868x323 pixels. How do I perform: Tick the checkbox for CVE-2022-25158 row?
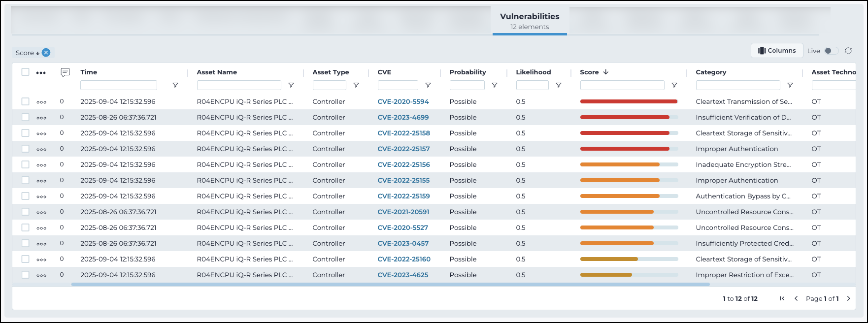pos(26,133)
